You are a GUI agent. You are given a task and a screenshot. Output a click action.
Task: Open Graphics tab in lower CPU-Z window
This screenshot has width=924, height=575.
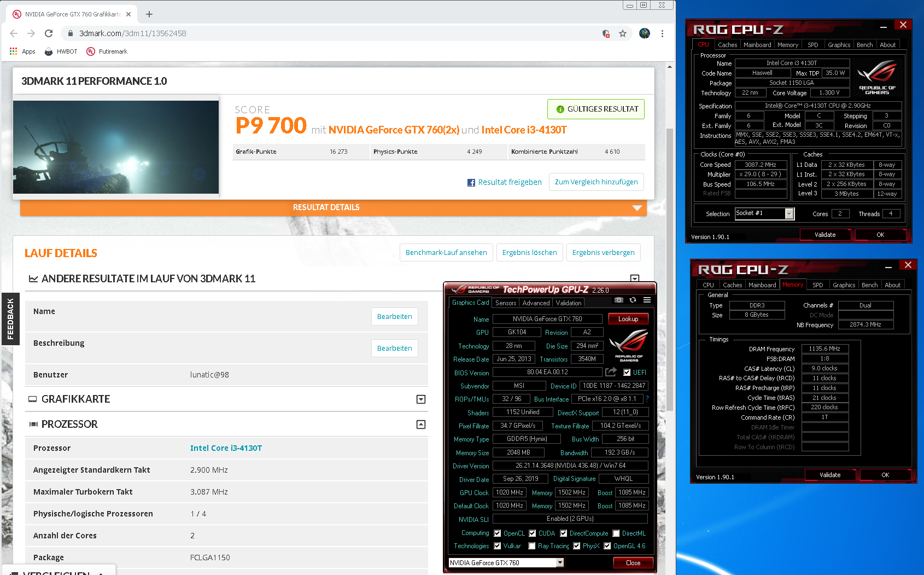click(844, 285)
